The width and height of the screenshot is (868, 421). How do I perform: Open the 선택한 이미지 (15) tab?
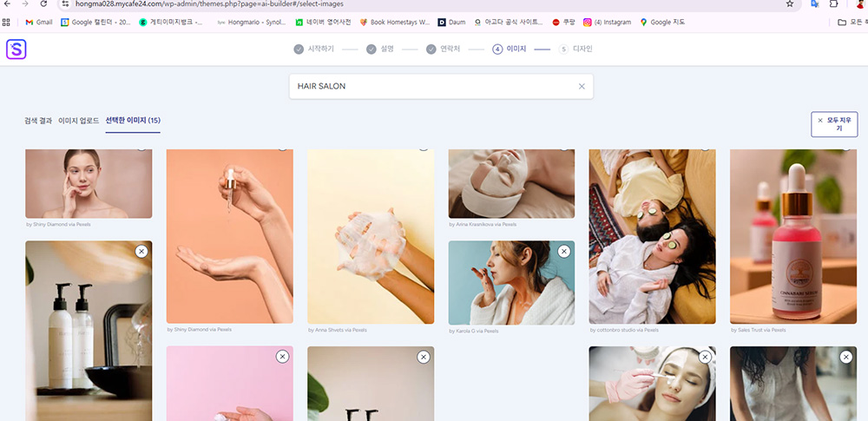pos(133,120)
